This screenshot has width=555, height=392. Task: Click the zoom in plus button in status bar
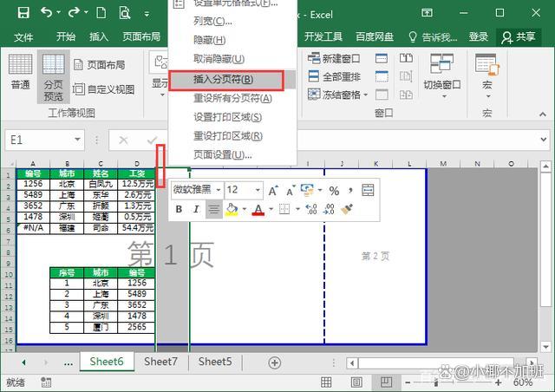tap(499, 382)
